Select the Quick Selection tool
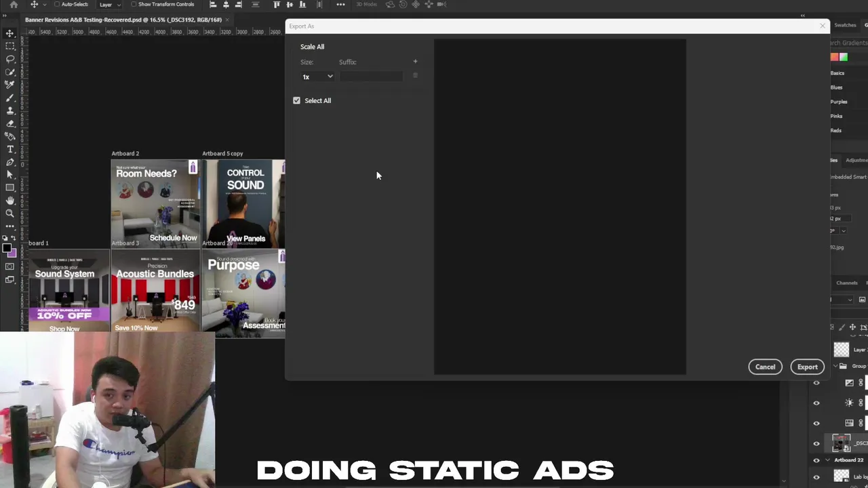Viewport: 868px width, 488px height. coord(9,72)
